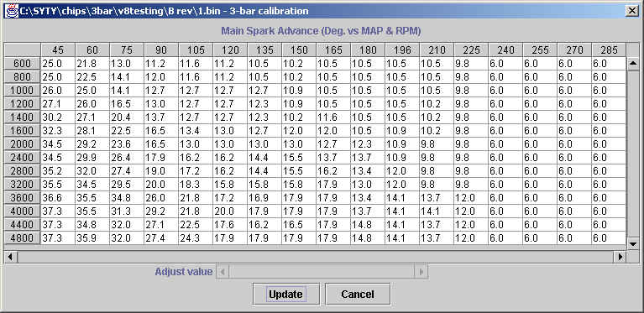Click the 225 MAP column header
This screenshot has height=313, width=644.
tap(471, 50)
